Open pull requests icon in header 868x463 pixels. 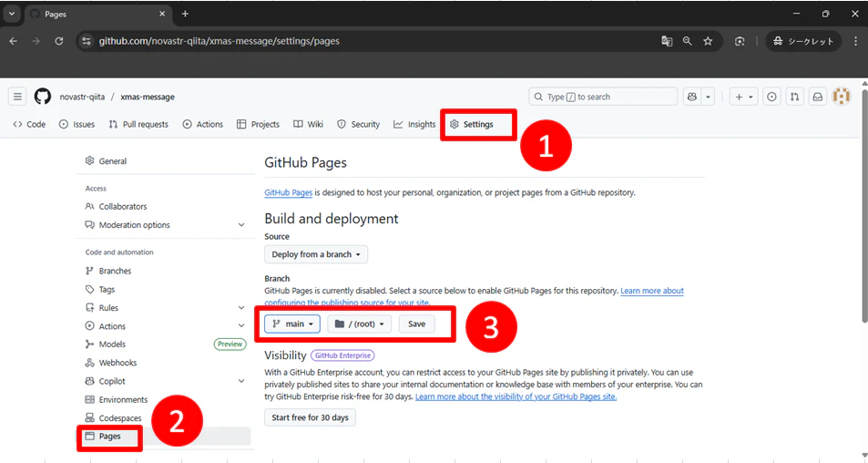point(795,97)
